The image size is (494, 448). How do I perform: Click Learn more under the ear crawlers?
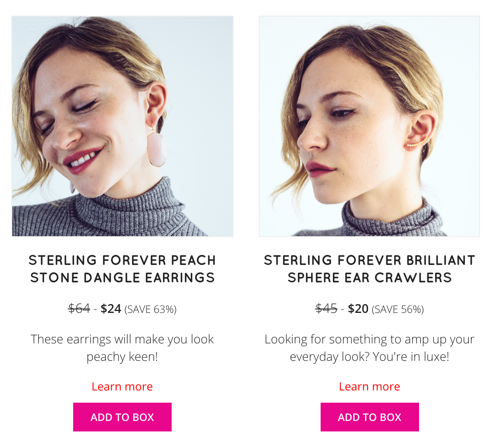[369, 387]
